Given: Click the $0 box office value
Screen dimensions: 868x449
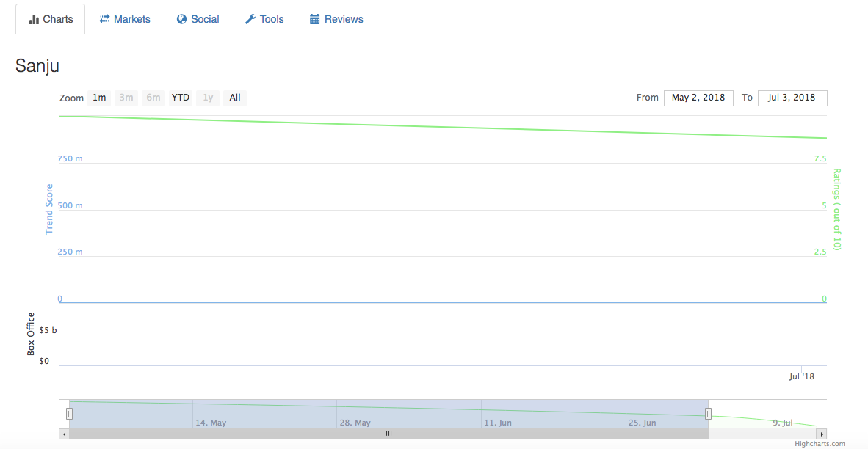Looking at the screenshot, I should tap(44, 361).
